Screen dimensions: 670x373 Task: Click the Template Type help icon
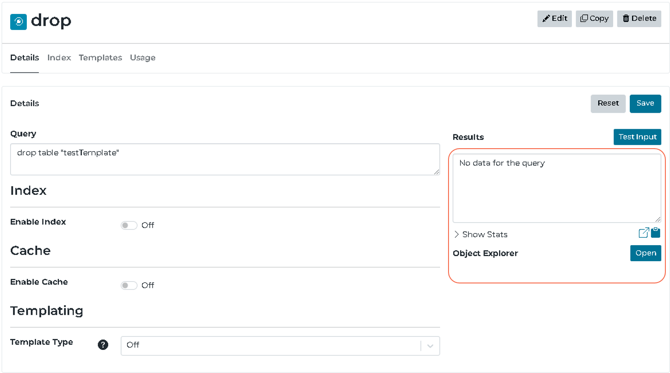[103, 345]
